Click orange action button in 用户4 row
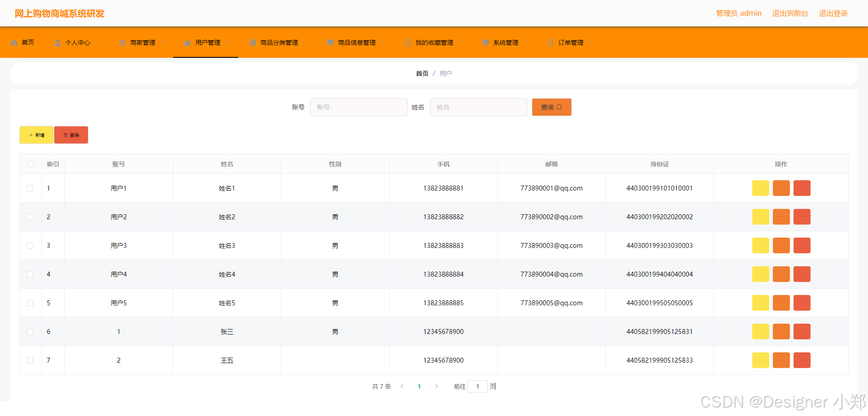 pyautogui.click(x=781, y=274)
